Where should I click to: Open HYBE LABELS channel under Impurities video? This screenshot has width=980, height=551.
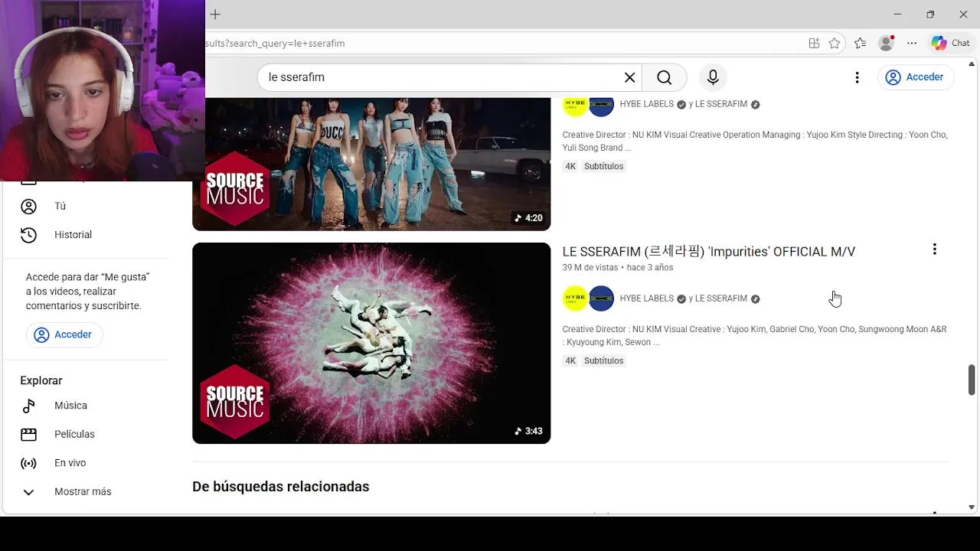(646, 298)
